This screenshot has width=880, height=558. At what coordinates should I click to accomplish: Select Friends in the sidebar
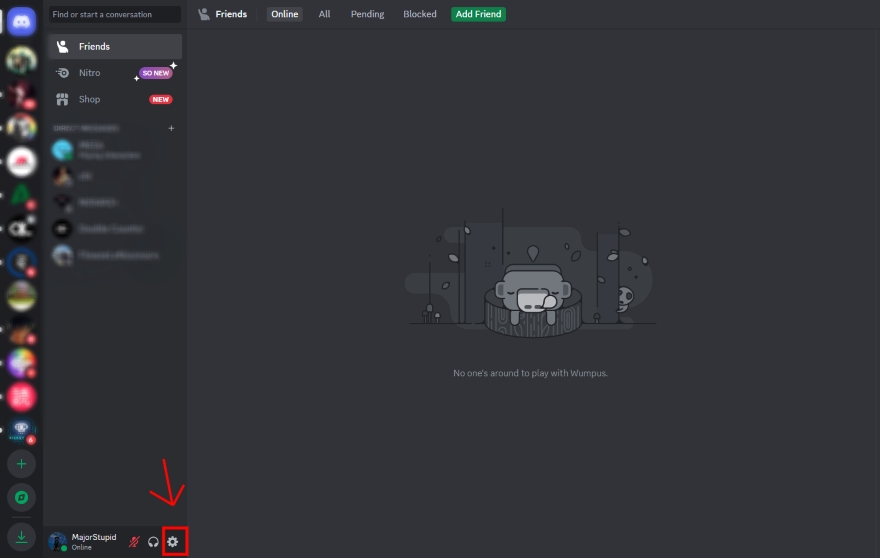click(114, 47)
